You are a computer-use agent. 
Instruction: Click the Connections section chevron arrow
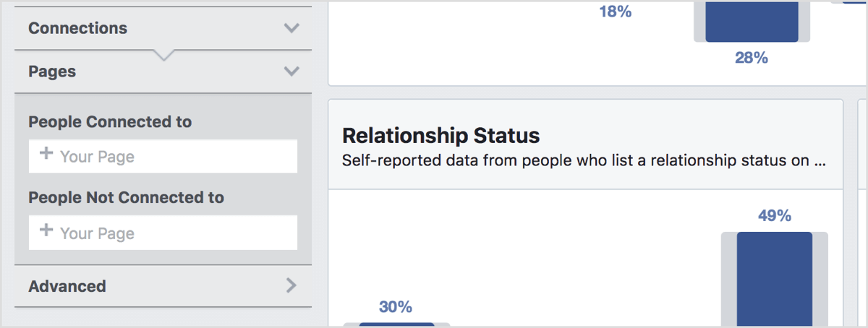click(292, 28)
